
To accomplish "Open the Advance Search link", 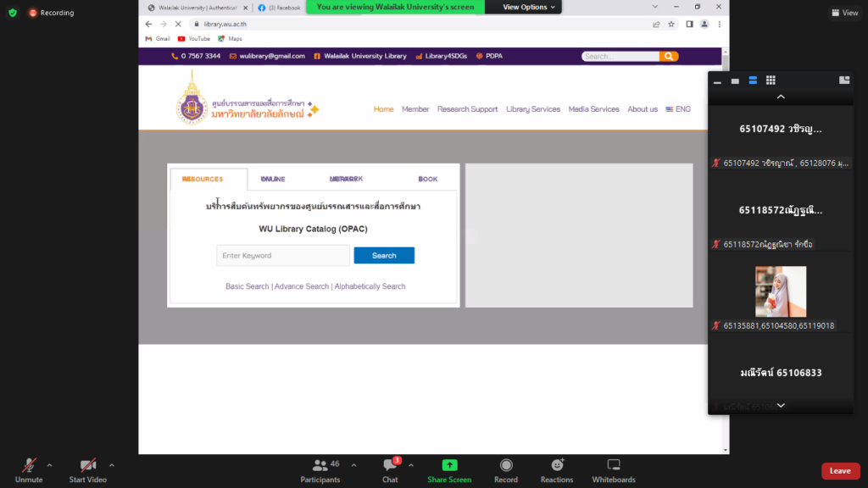I will (x=302, y=286).
